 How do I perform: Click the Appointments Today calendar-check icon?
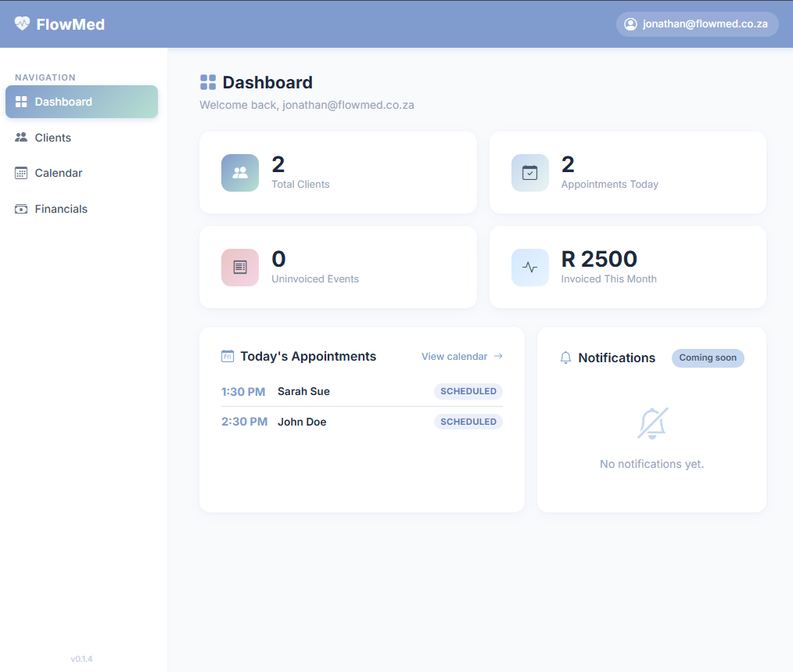530,173
